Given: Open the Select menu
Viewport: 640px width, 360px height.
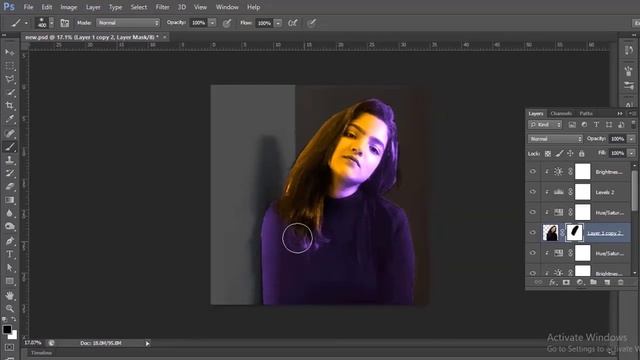Looking at the screenshot, I should click(x=139, y=7).
